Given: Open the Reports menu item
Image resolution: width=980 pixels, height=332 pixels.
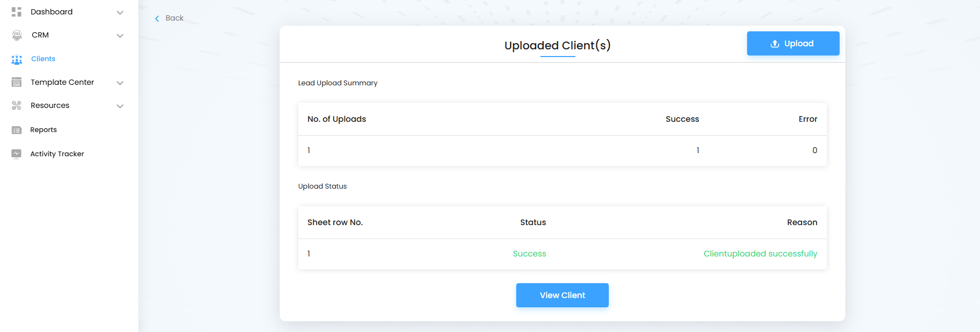Looking at the screenshot, I should click(44, 130).
